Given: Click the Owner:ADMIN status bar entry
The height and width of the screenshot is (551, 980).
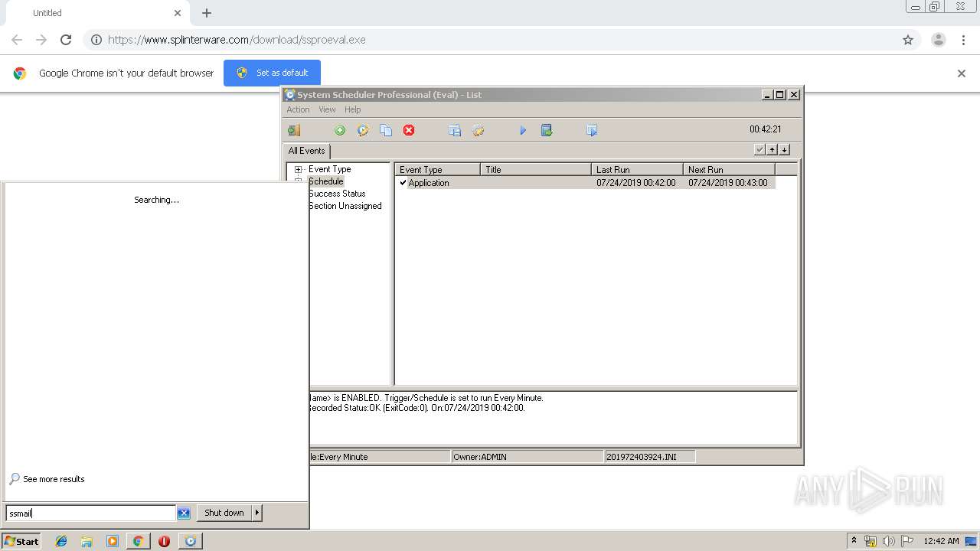Looking at the screenshot, I should click(528, 457).
